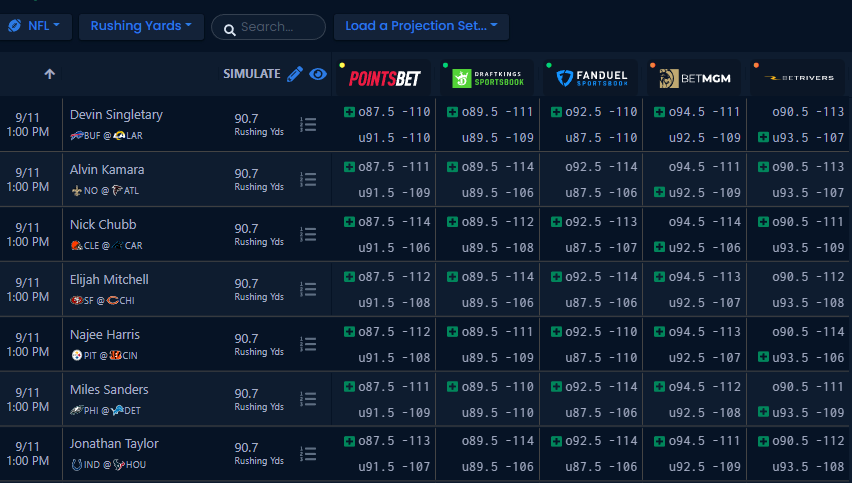Click Chubb BetMGM o94.5 -114 odds
852x483 pixels.
(705, 222)
